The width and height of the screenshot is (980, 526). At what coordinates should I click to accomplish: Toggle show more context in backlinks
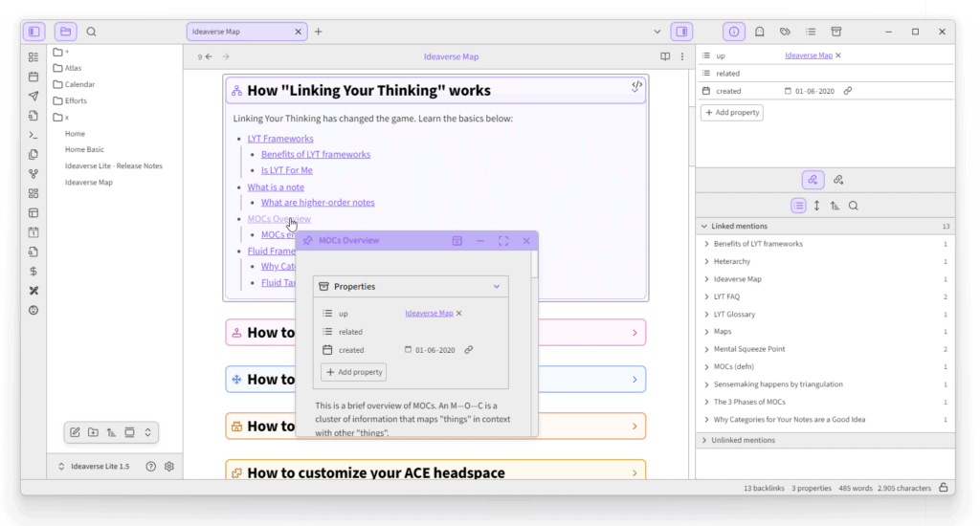point(816,206)
